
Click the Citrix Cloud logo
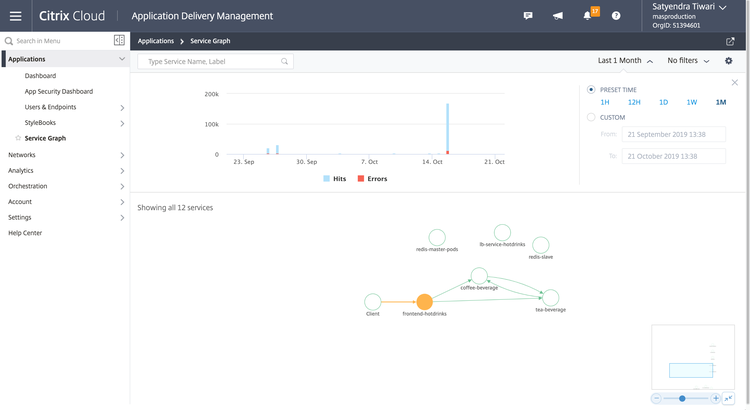[72, 16]
